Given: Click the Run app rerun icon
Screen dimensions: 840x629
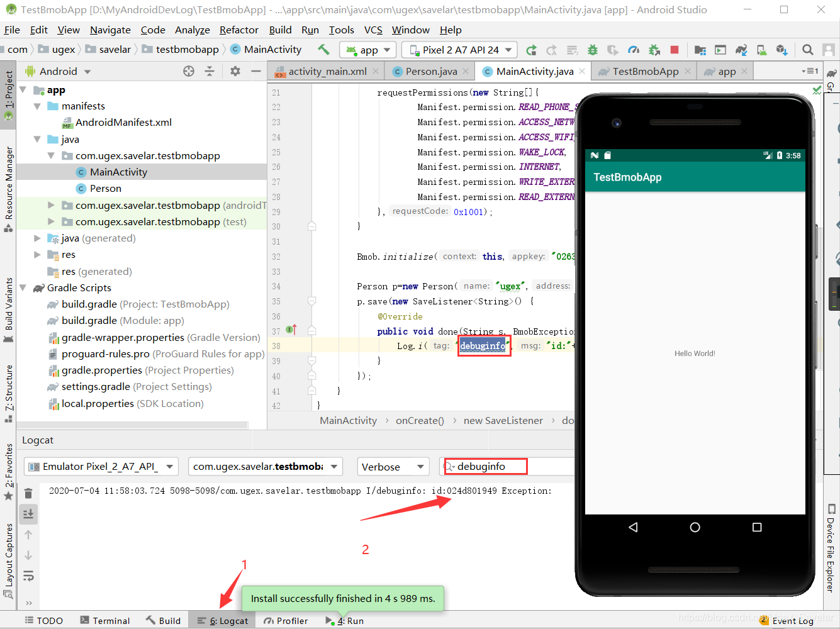Looking at the screenshot, I should coord(532,50).
